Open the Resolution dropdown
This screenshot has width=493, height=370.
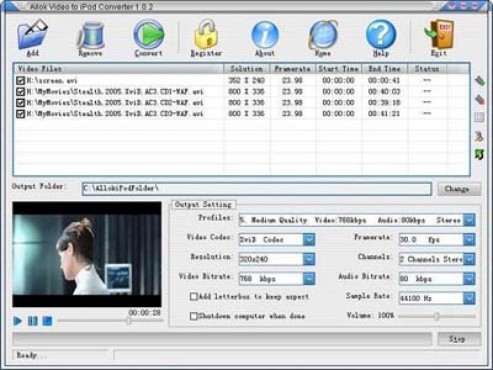pos(309,259)
